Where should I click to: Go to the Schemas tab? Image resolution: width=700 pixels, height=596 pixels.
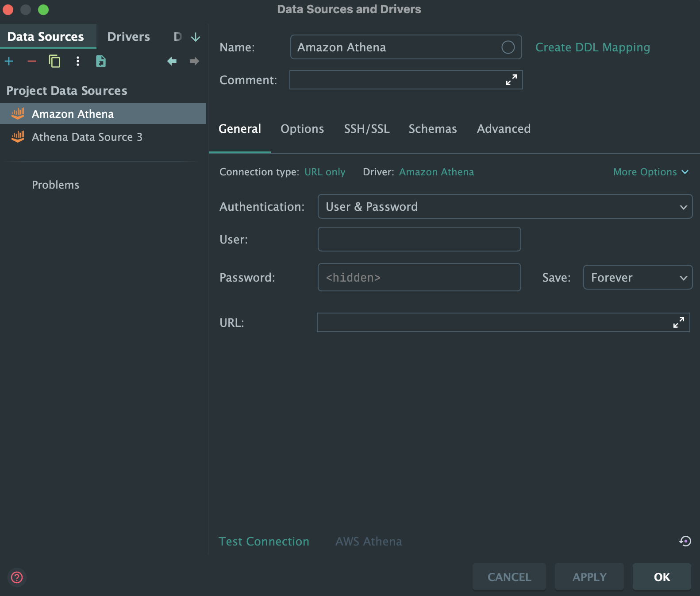(x=433, y=129)
